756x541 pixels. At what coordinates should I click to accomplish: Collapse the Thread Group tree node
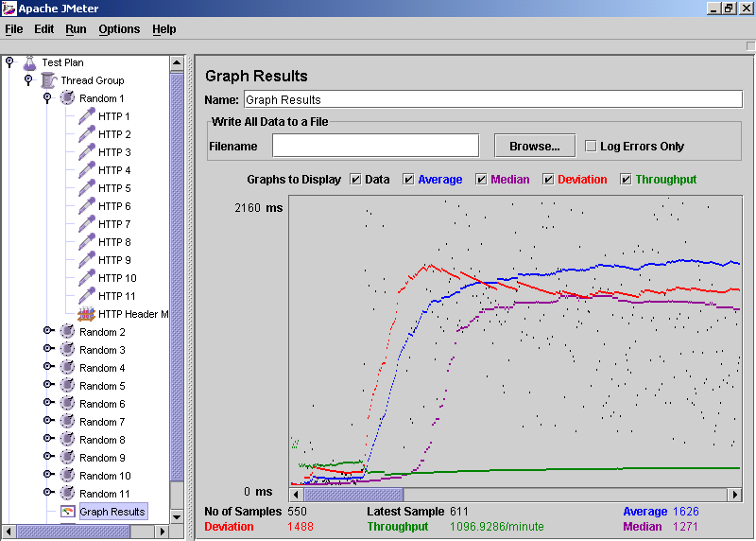[28, 79]
